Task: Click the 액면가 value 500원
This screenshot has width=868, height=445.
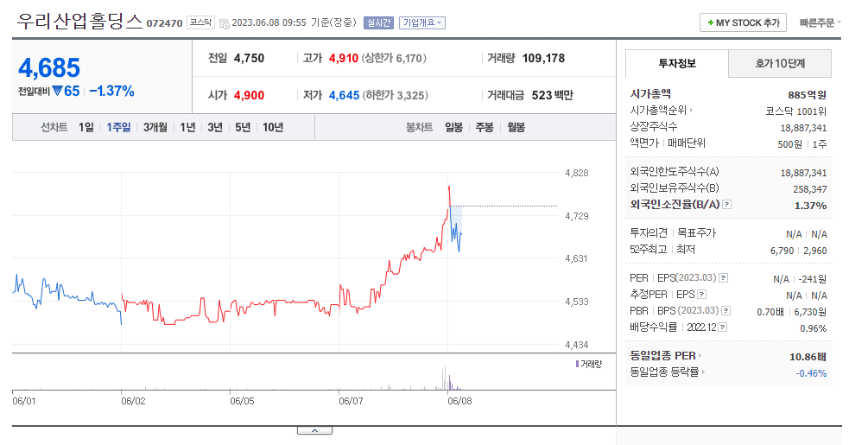Action: [x=790, y=144]
